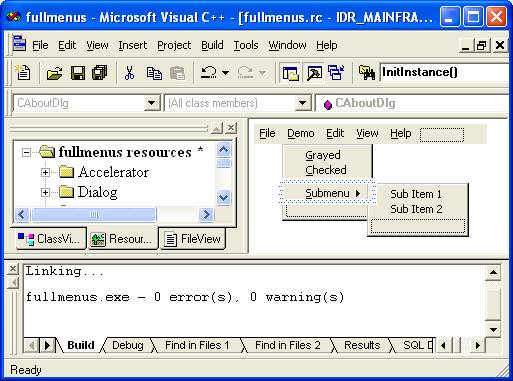Open the Tools menu
The height and width of the screenshot is (381, 513).
pos(246,45)
